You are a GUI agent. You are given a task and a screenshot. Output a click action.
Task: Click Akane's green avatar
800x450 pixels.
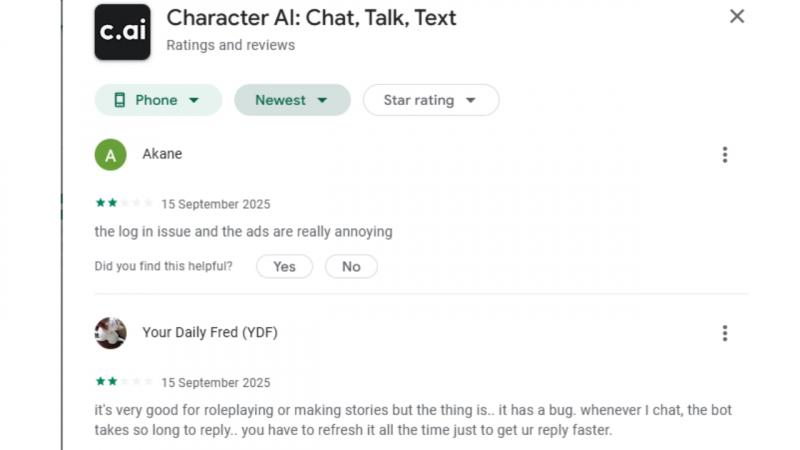[110, 155]
